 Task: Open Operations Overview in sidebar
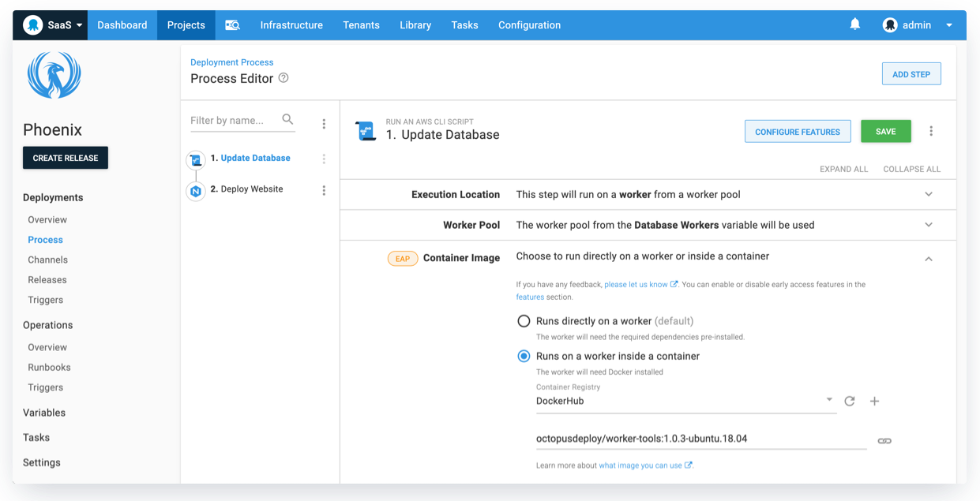point(47,347)
